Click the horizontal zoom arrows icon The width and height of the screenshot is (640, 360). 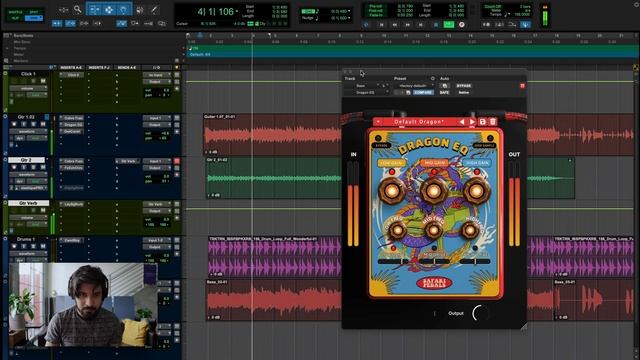pyautogui.click(x=63, y=10)
